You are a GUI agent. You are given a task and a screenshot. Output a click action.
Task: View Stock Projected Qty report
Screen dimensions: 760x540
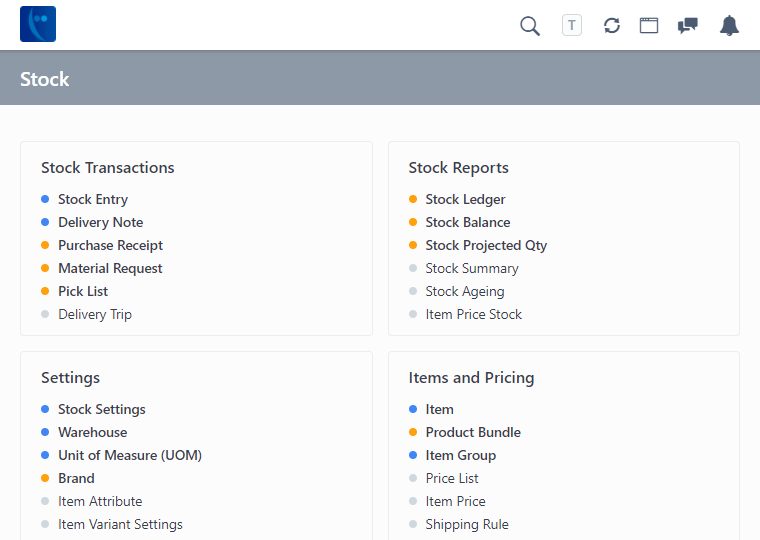(x=486, y=245)
